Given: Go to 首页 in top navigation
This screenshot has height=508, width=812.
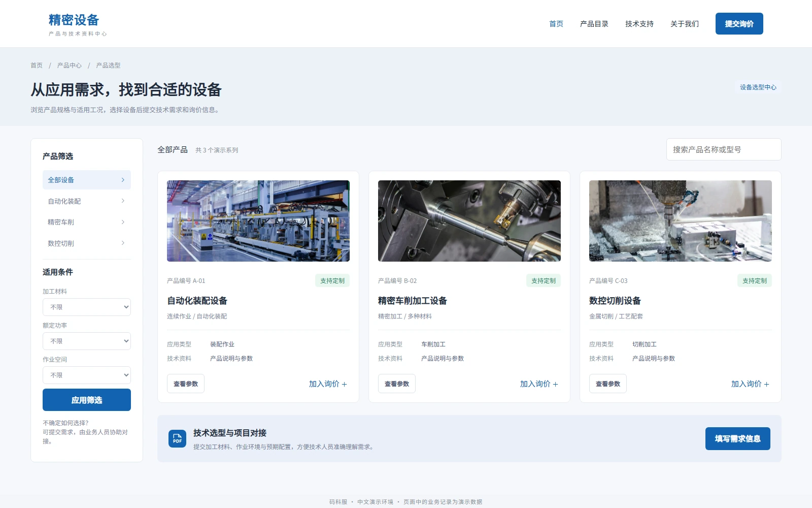Looking at the screenshot, I should (x=556, y=24).
